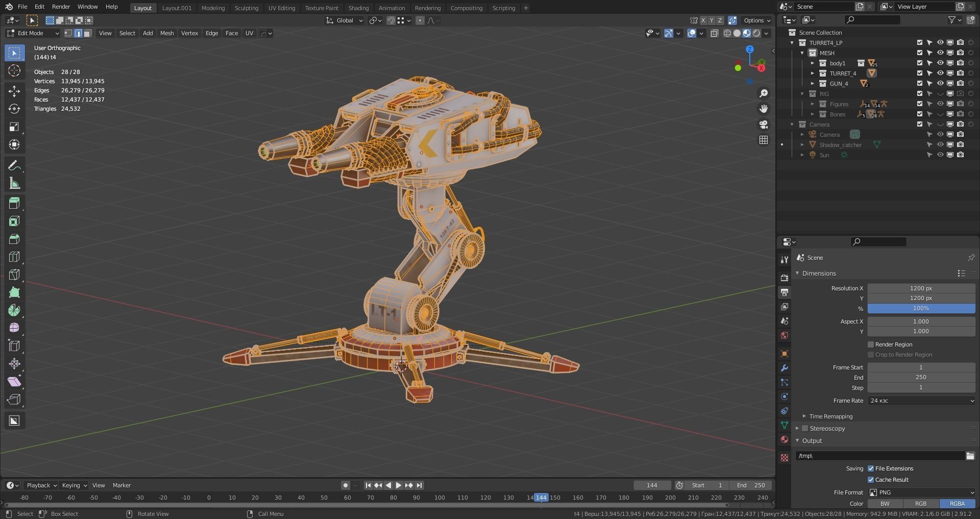Open the Options dropdown in viewport header
This screenshot has width=980, height=519.
[757, 20]
